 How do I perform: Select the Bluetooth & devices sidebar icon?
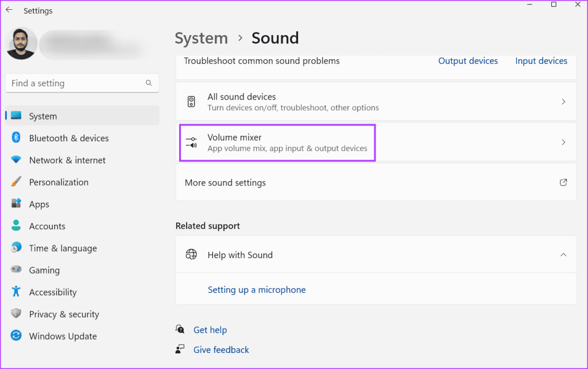tap(16, 138)
